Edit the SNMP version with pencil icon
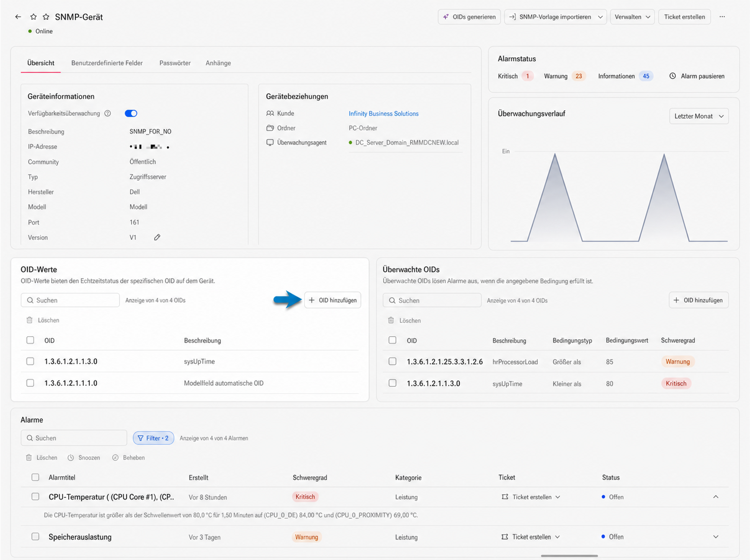 click(x=157, y=237)
